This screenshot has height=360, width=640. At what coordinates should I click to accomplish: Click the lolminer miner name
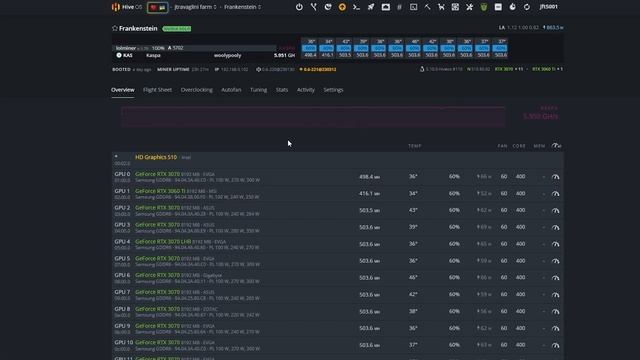(x=125, y=48)
